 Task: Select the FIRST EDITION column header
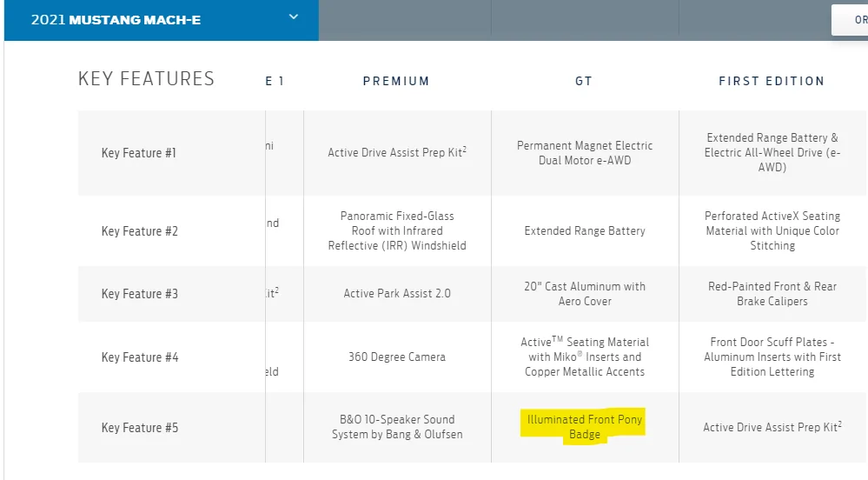tap(772, 81)
